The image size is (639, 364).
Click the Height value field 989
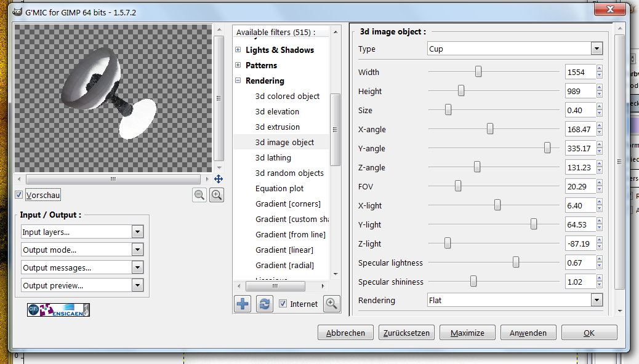click(581, 91)
